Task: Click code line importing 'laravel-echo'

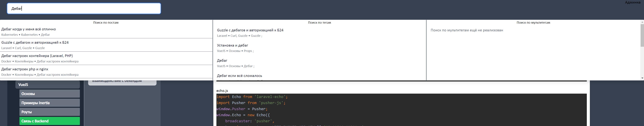Action: [x=252, y=97]
